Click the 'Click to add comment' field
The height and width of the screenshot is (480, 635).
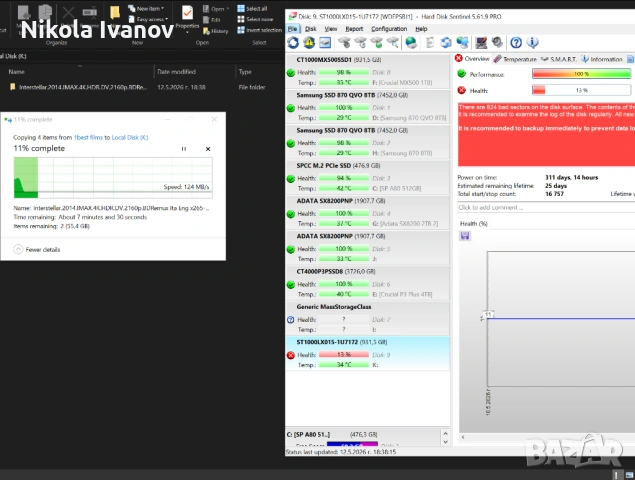point(546,207)
